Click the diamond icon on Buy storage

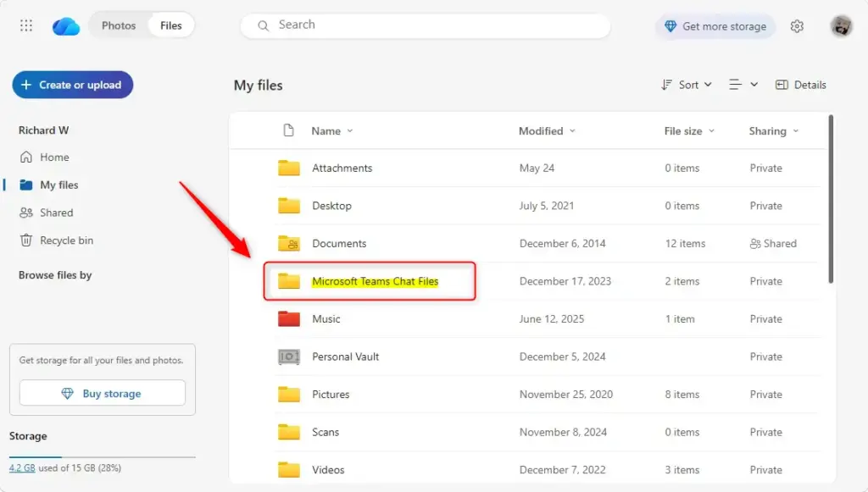point(68,393)
